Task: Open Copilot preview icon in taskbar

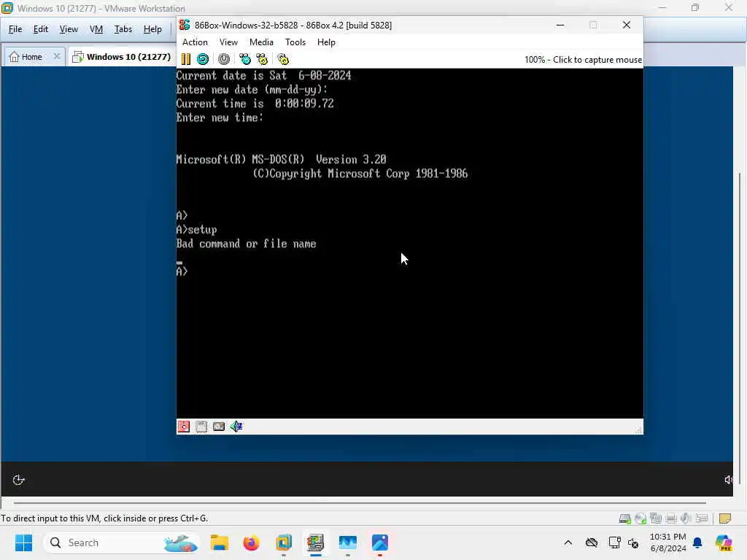Action: (x=724, y=542)
